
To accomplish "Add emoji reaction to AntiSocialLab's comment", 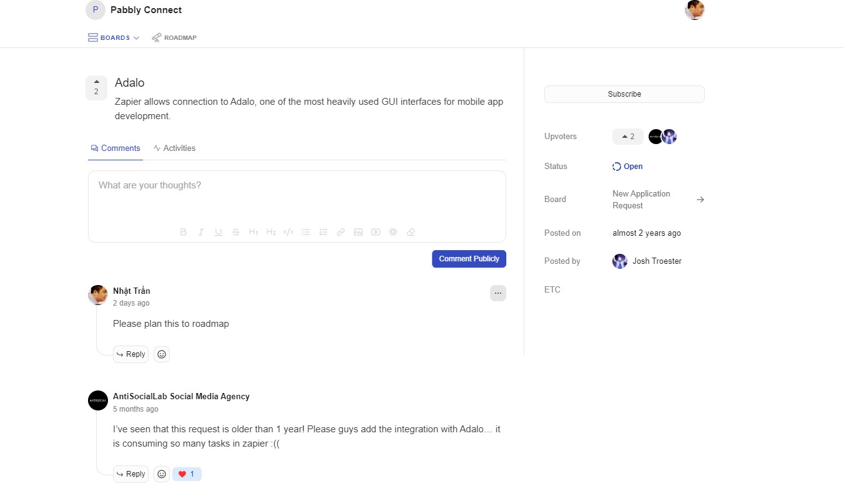I will coord(162,474).
